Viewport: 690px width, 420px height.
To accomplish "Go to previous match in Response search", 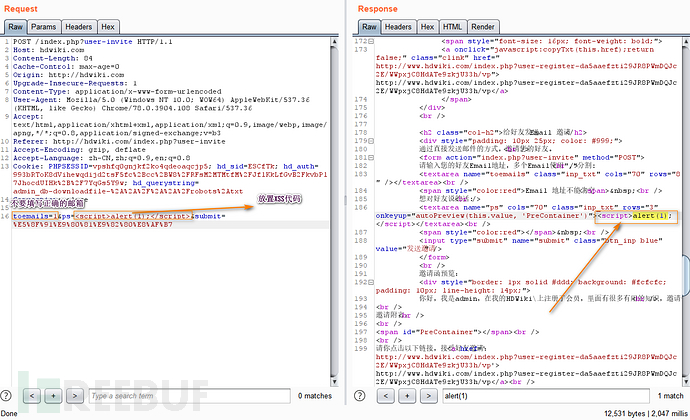I will click(x=385, y=396).
